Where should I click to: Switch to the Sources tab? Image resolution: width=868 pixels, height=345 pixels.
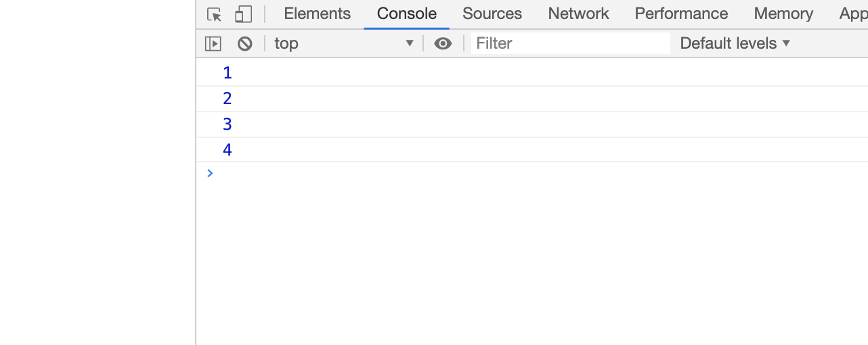coord(492,14)
